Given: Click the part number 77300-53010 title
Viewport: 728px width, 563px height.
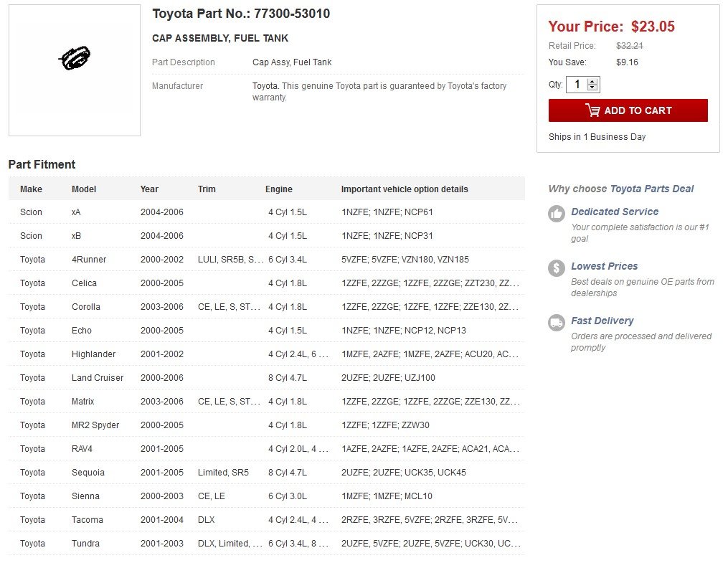Looking at the screenshot, I should pos(241,14).
